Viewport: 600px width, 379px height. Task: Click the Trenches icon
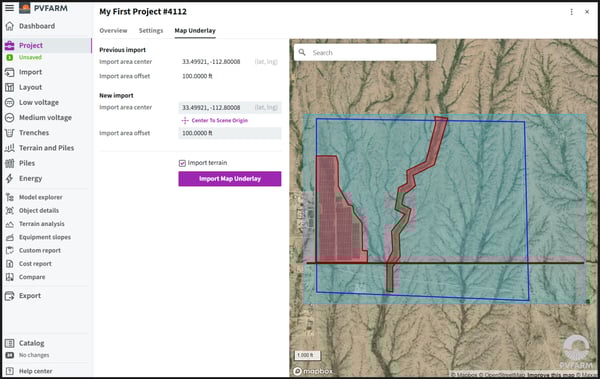10,133
